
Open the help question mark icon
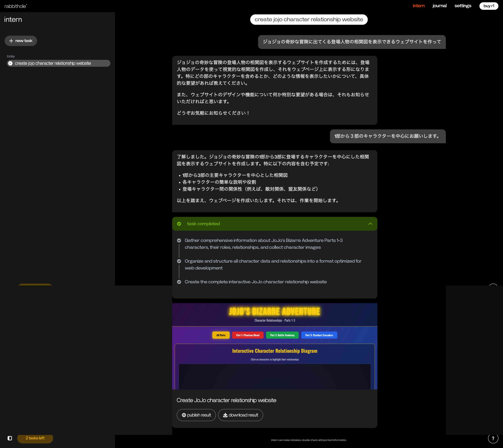tap(493, 438)
